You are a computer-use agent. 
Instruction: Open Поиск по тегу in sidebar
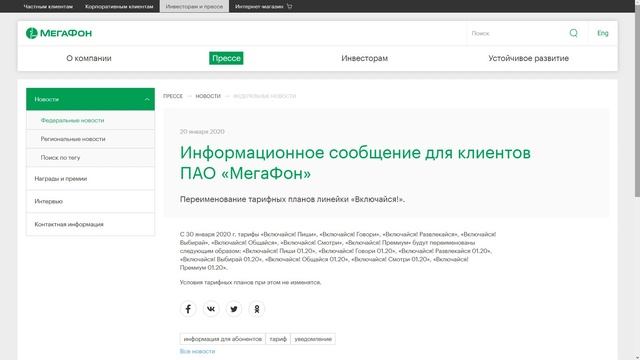pos(91,158)
